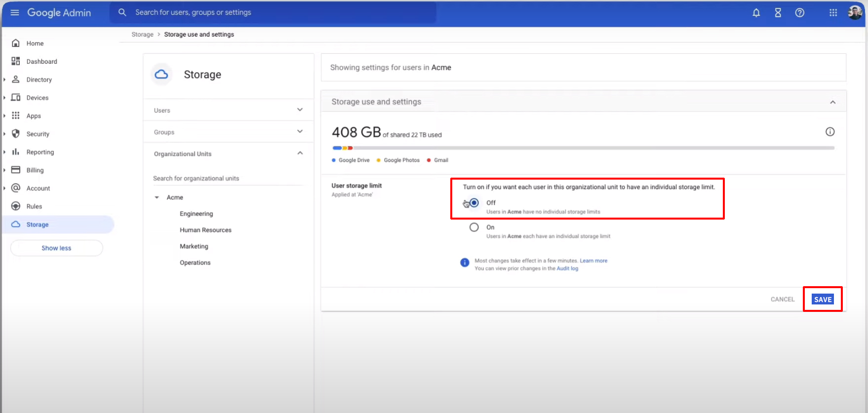The width and height of the screenshot is (868, 413).
Task: Open Billing in the sidebar
Action: pyautogui.click(x=35, y=170)
